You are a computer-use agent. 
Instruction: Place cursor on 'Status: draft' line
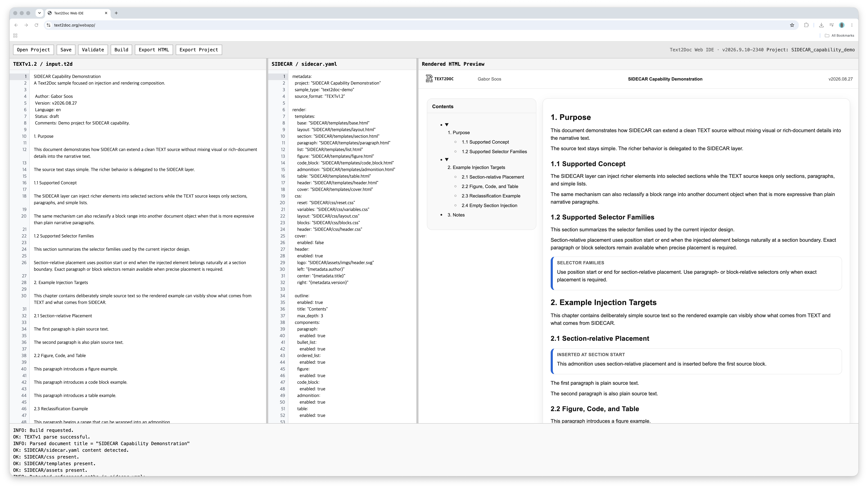pyautogui.click(x=47, y=116)
